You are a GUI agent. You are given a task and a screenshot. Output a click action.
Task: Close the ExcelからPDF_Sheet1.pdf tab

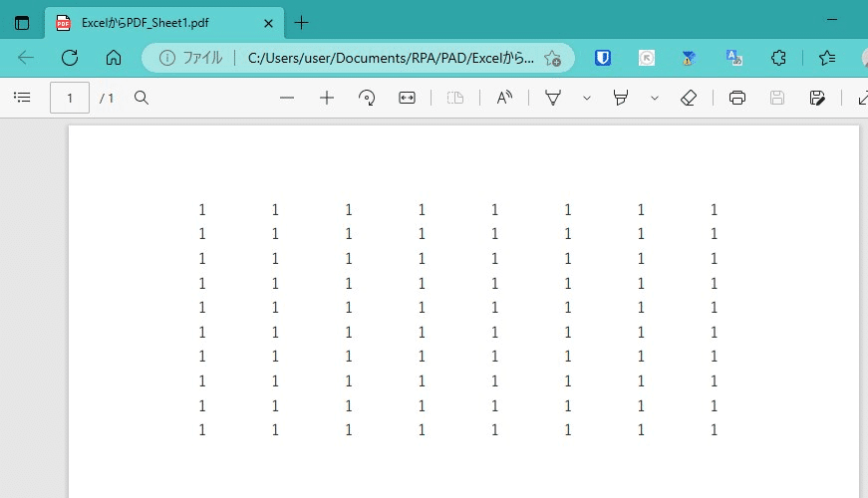268,23
